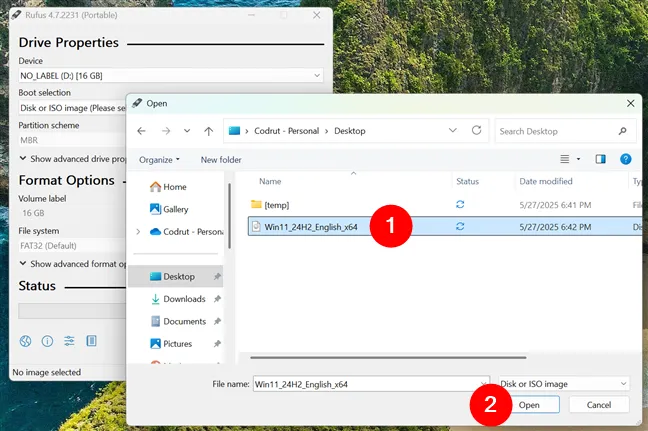648x431 pixels.
Task: Click date 5/27/2025 6:42 PM
Action: [555, 227]
